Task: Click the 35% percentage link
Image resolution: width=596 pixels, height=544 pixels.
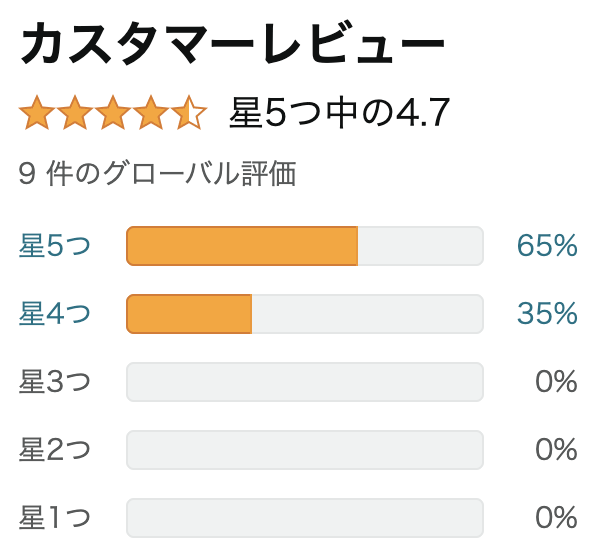Action: pos(547,314)
